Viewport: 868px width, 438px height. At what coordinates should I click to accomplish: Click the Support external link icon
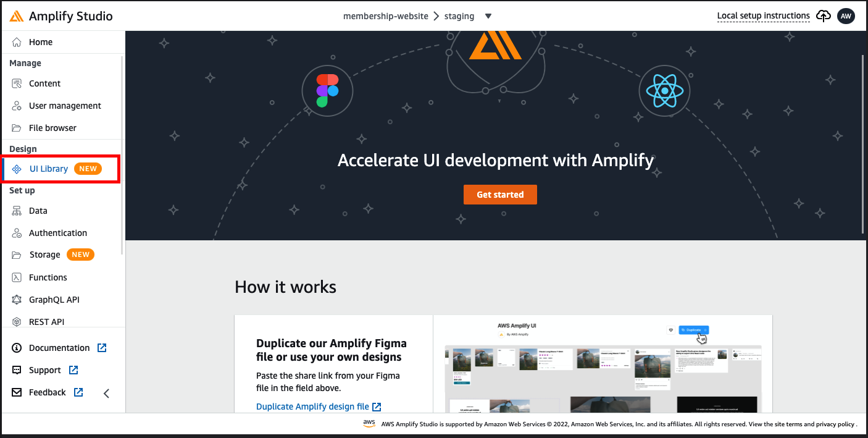coord(73,370)
